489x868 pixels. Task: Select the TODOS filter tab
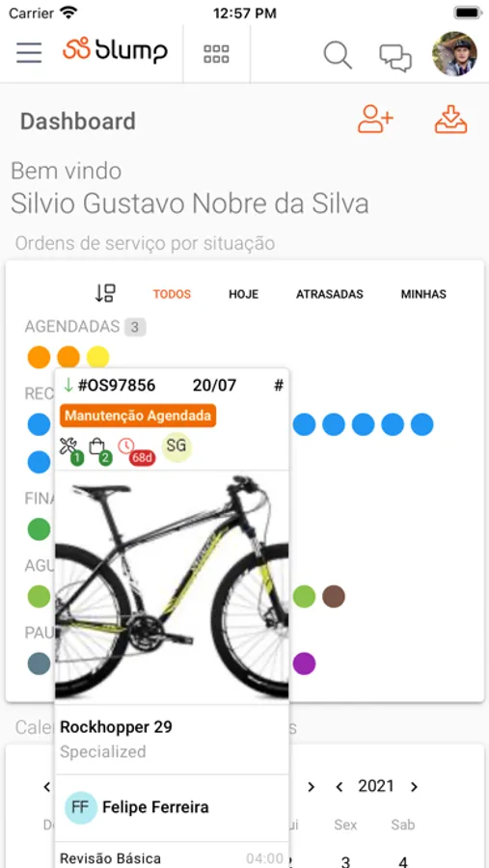click(x=173, y=294)
